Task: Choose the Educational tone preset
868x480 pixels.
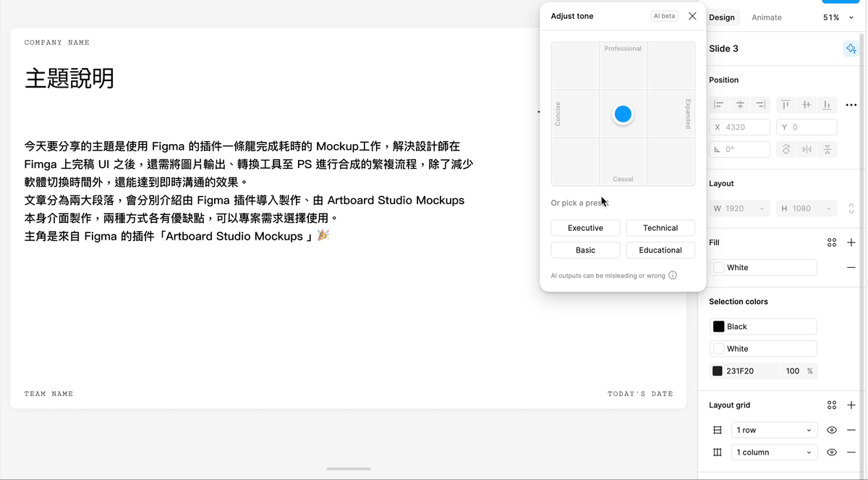Action: point(660,250)
